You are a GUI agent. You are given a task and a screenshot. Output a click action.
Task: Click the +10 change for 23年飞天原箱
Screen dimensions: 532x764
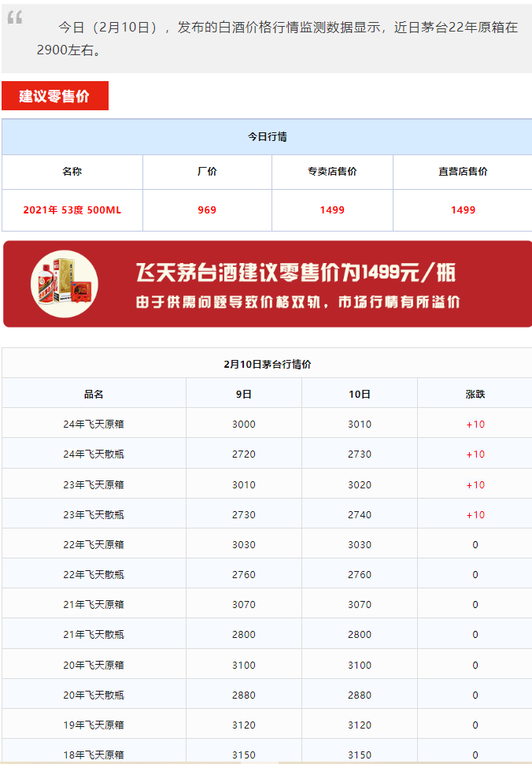(x=475, y=485)
